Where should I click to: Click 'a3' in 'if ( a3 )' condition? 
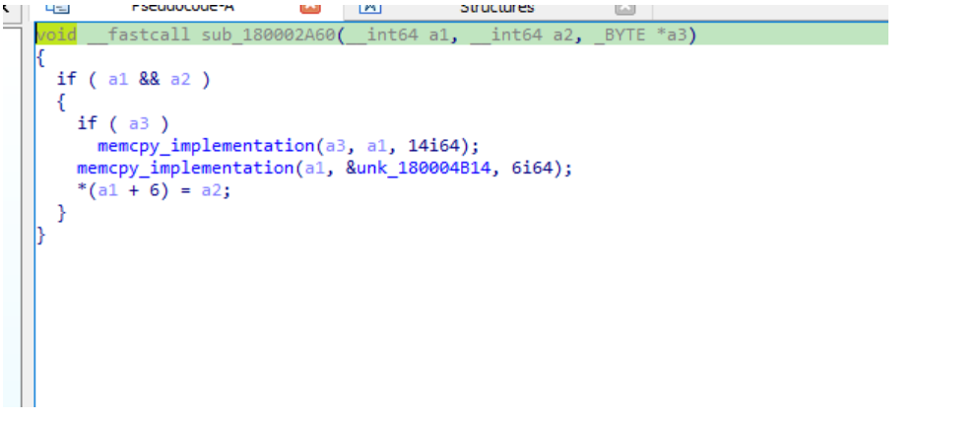[139, 123]
